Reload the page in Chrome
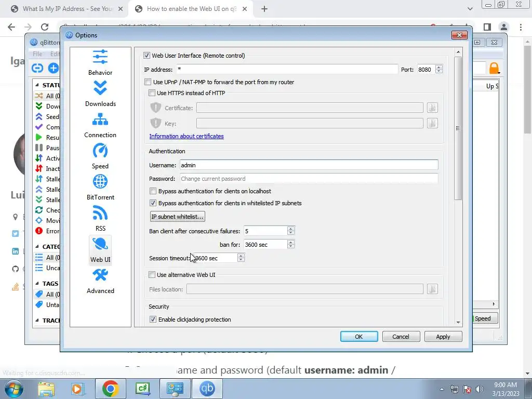 click(45, 27)
